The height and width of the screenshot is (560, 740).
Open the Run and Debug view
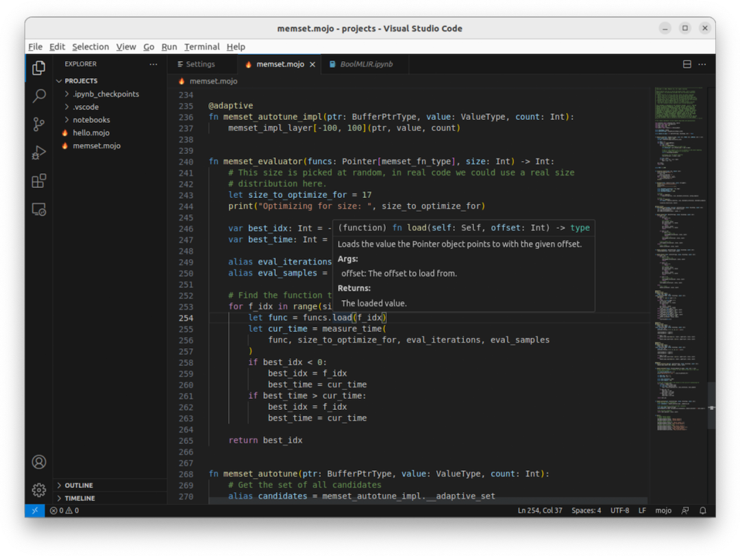tap(39, 153)
